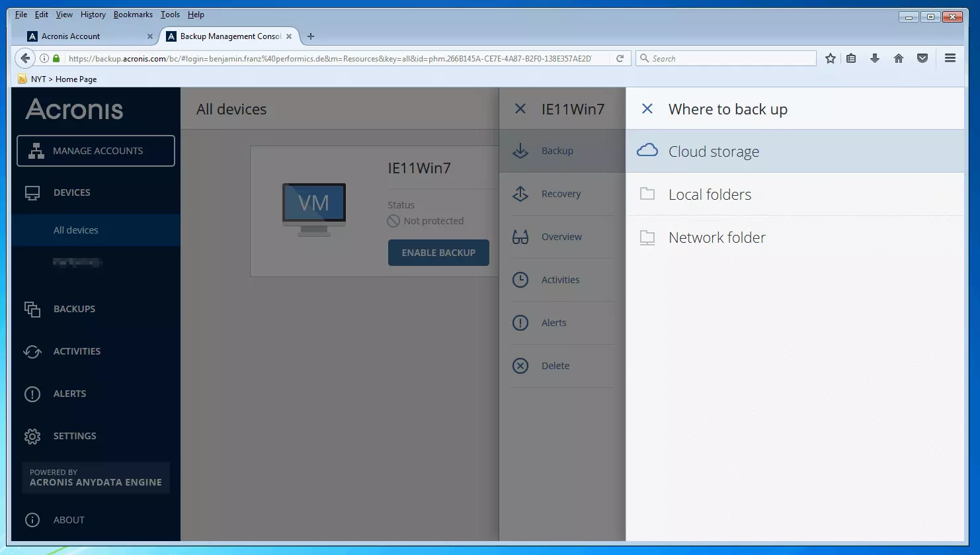Screen dimensions: 980x555
Task: Open the Bookmarks menu
Action: [133, 15]
